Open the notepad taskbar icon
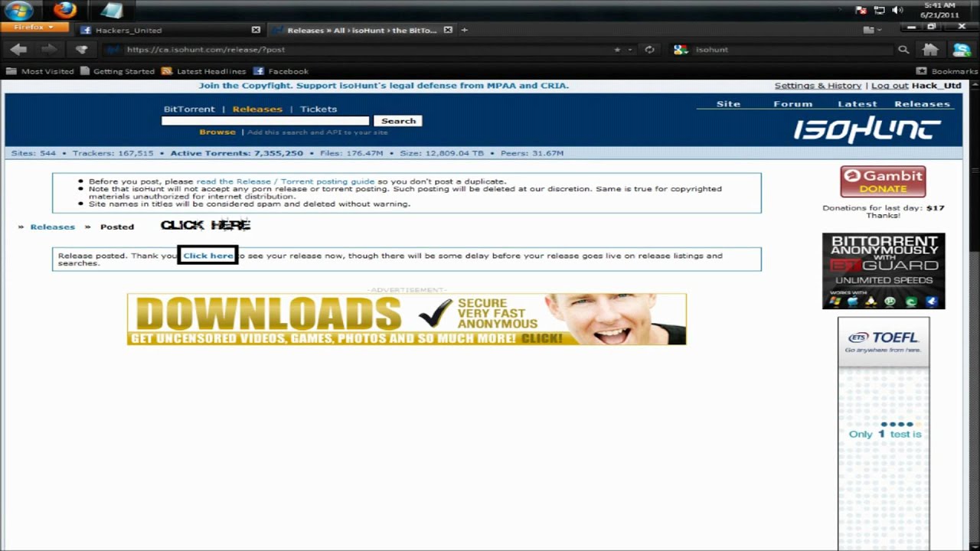The height and width of the screenshot is (551, 980). 111,10
